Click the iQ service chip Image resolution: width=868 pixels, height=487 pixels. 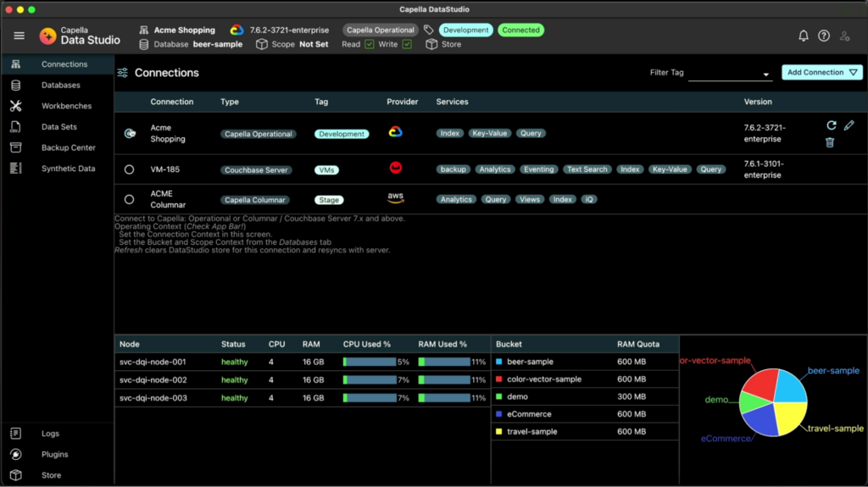(x=589, y=199)
